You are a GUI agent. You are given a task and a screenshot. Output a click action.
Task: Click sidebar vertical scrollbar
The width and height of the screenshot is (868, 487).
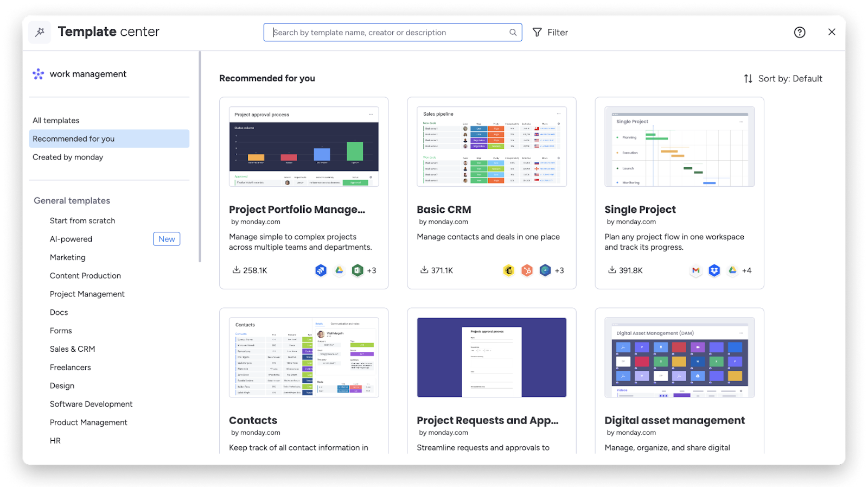tap(200, 157)
